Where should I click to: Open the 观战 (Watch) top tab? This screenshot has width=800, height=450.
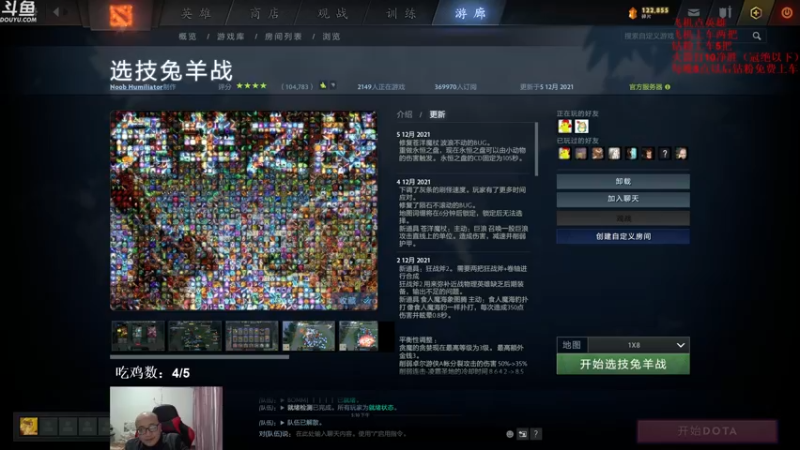pos(333,13)
